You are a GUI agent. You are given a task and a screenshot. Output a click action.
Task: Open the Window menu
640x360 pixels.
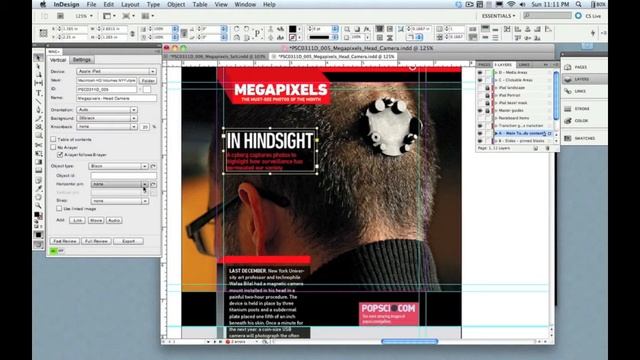[x=245, y=4]
